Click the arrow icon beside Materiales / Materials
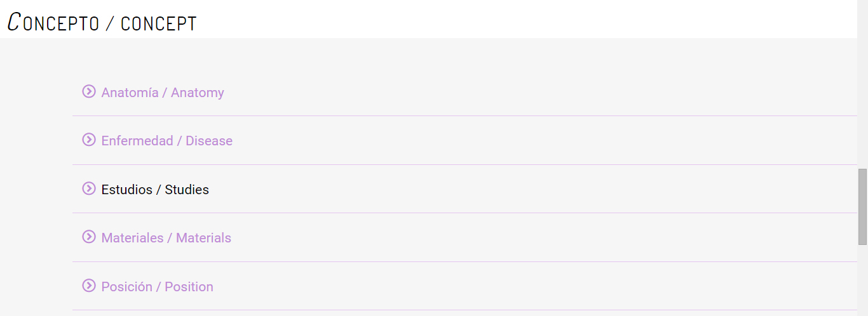The height and width of the screenshot is (316, 868). [x=89, y=237]
